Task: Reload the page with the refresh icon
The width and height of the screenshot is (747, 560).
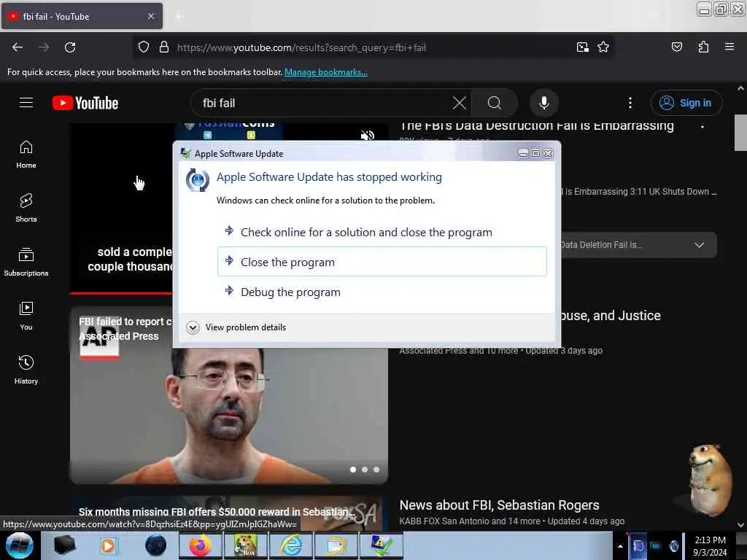Action: pos(70,47)
